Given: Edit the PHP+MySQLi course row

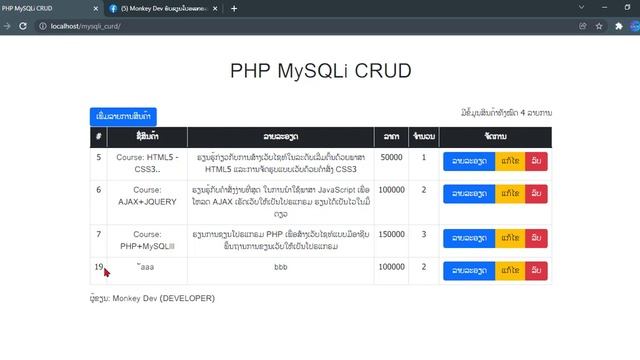Looking at the screenshot, I should [510, 238].
